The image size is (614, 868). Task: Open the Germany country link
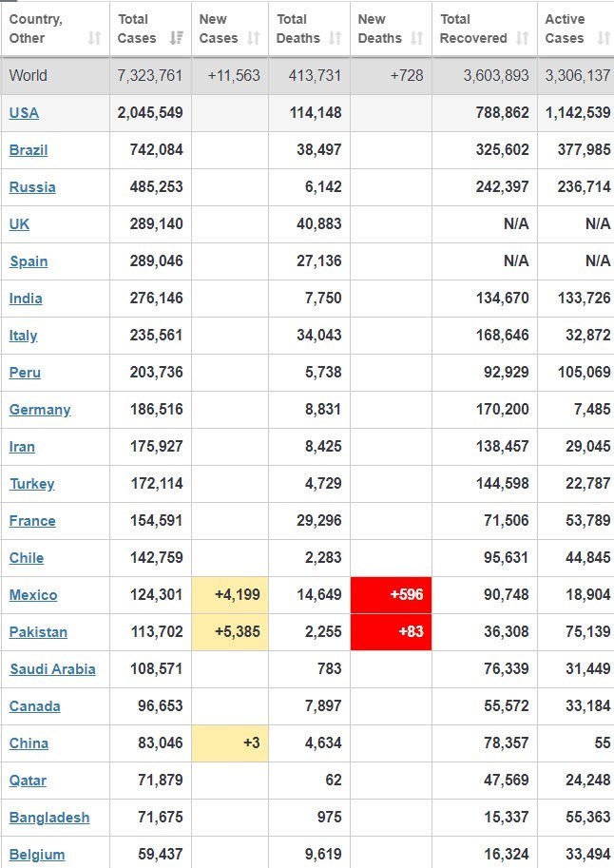pyautogui.click(x=40, y=410)
